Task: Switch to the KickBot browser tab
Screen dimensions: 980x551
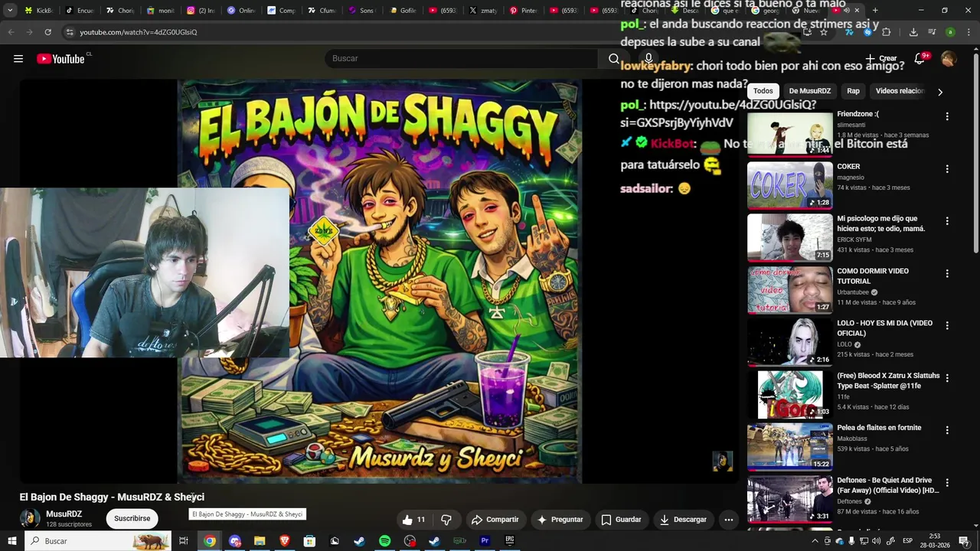Action: point(39,11)
